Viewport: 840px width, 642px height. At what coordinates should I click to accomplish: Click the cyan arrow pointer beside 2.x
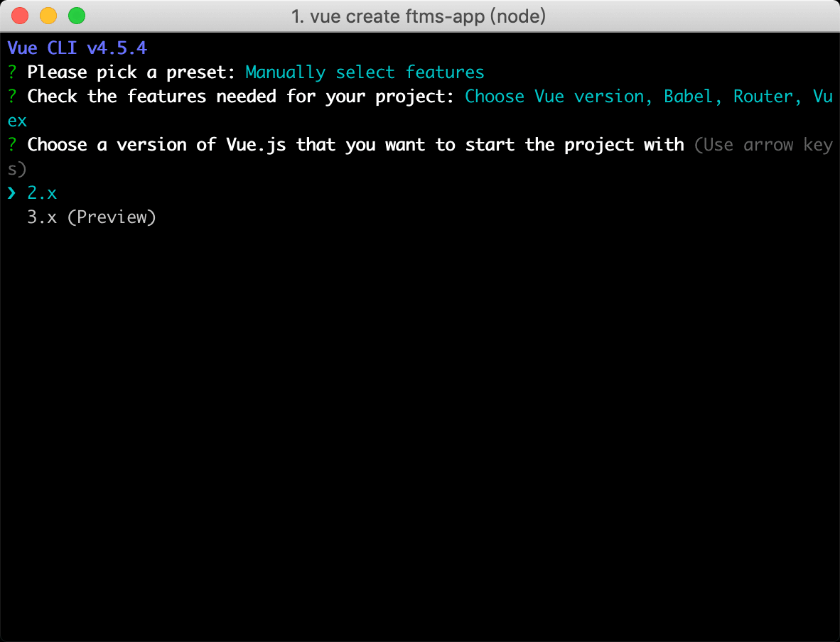click(12, 193)
